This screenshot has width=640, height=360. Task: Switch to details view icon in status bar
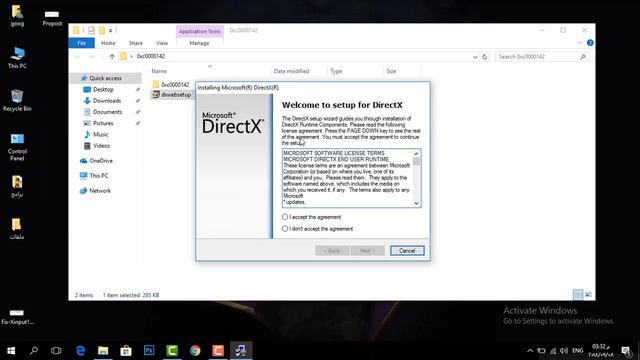[x=578, y=294]
